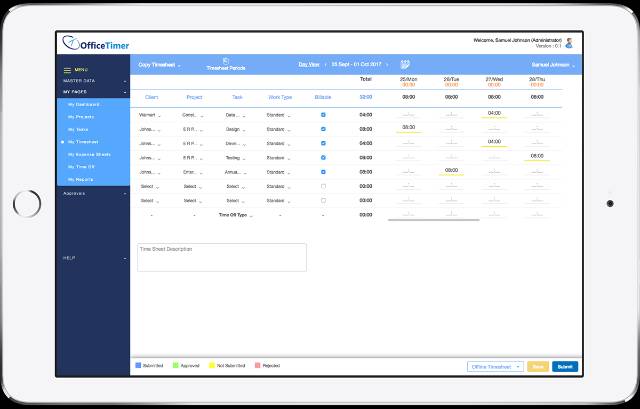Image resolution: width=640 pixels, height=409 pixels.
Task: Click the user profile avatar icon
Action: [569, 43]
